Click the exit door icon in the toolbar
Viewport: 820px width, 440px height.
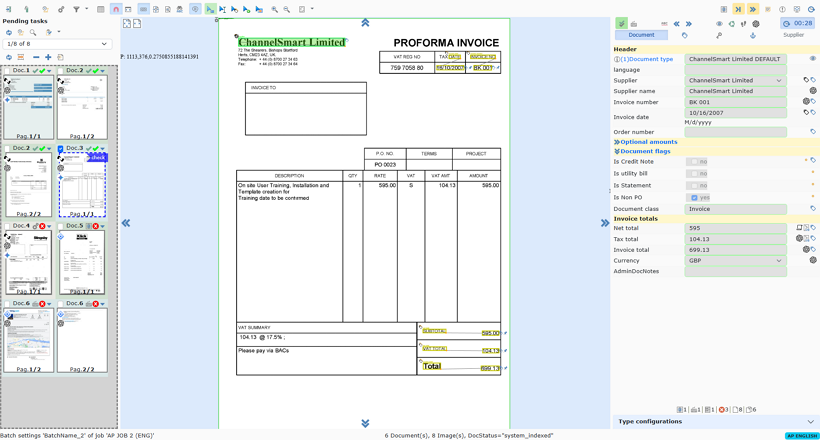[9, 9]
